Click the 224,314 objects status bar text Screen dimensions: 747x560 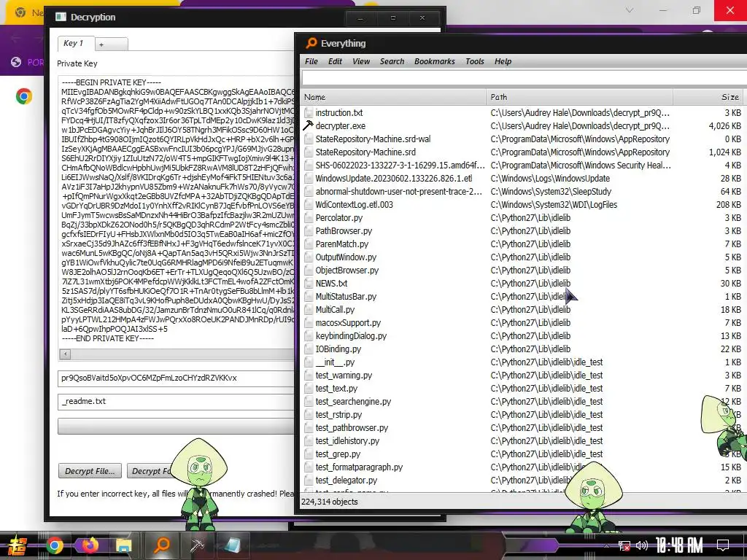click(x=329, y=502)
